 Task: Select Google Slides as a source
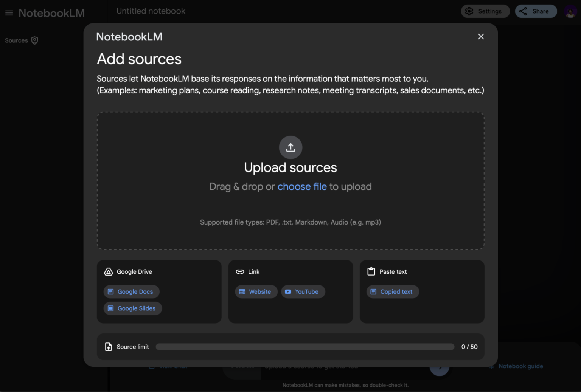pos(132,308)
